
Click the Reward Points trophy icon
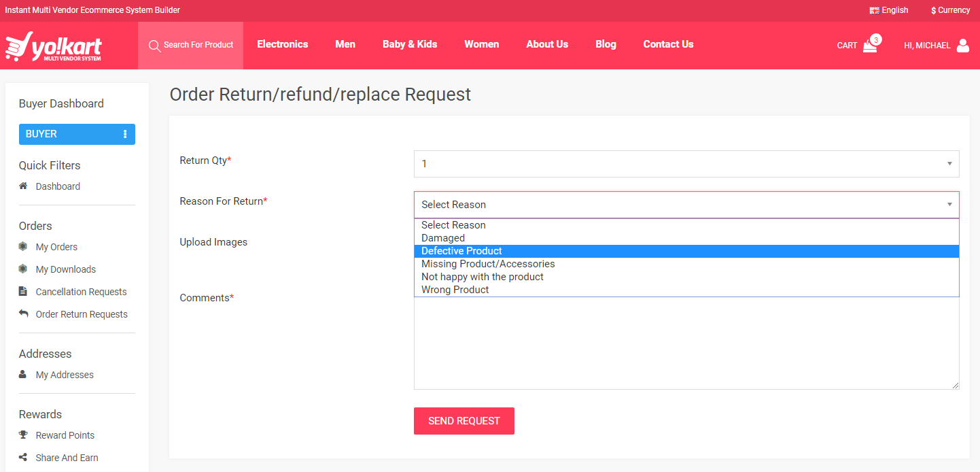tap(23, 435)
